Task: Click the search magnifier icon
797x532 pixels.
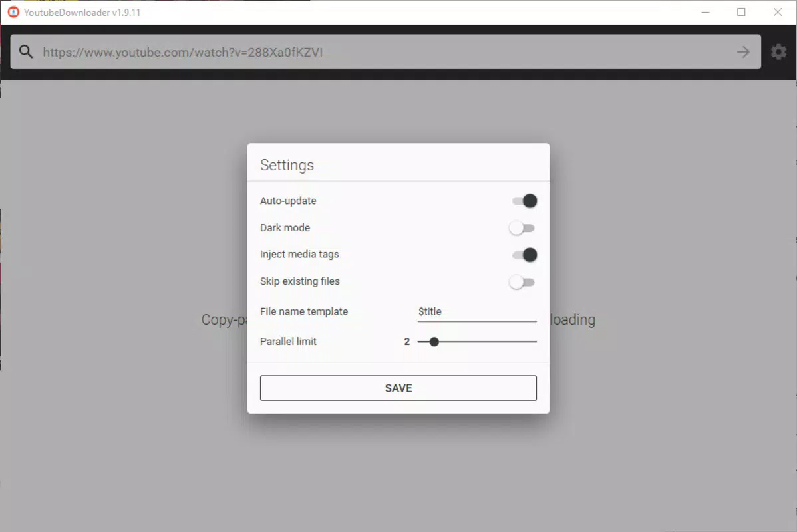Action: 26,52
